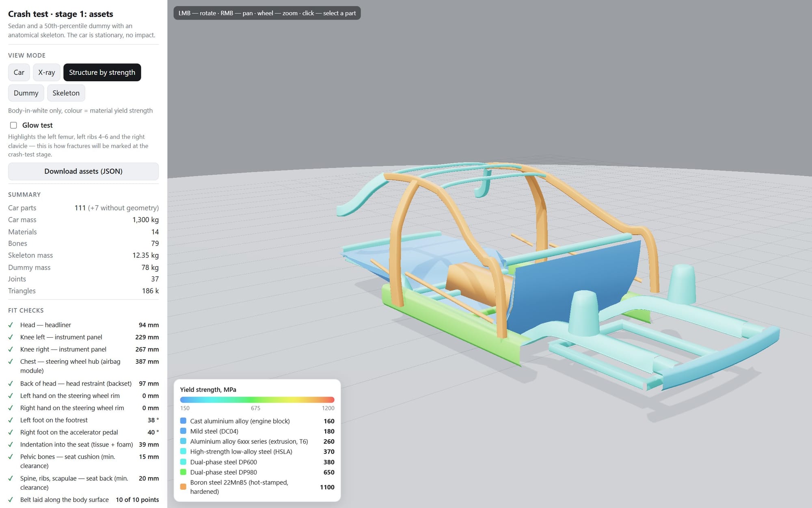The image size is (812, 508).
Task: Click the Dual-phase steel DP600 swatch
Action: pos(183,462)
